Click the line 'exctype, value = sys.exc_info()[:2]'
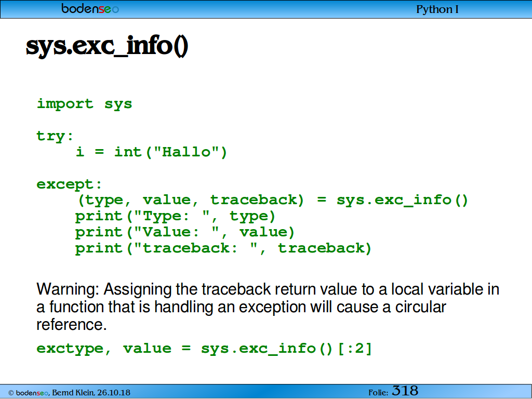This screenshot has height=399, width=532. (205, 349)
